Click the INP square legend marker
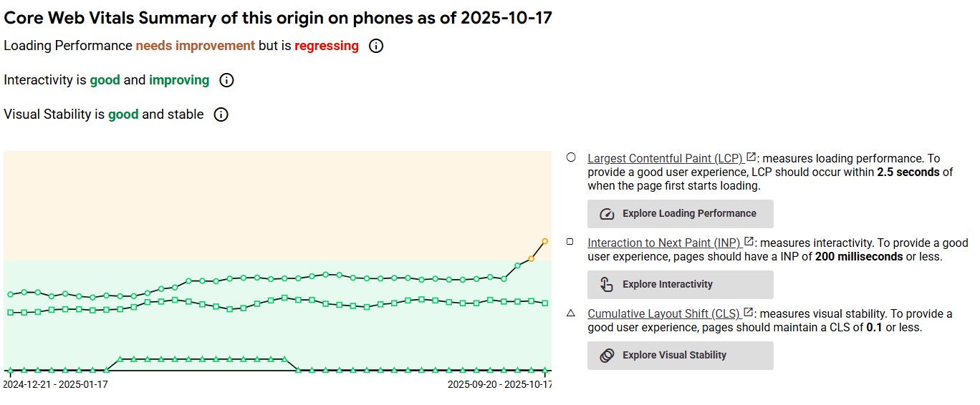 pos(571,242)
